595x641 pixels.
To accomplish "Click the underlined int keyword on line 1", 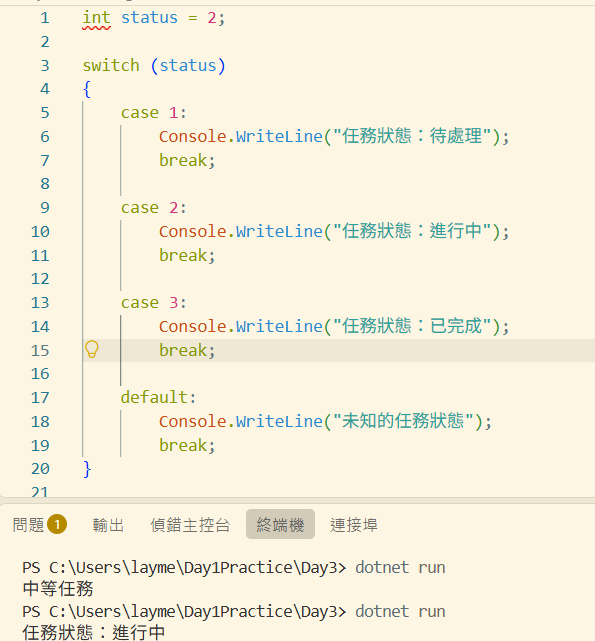I will pyautogui.click(x=97, y=18).
